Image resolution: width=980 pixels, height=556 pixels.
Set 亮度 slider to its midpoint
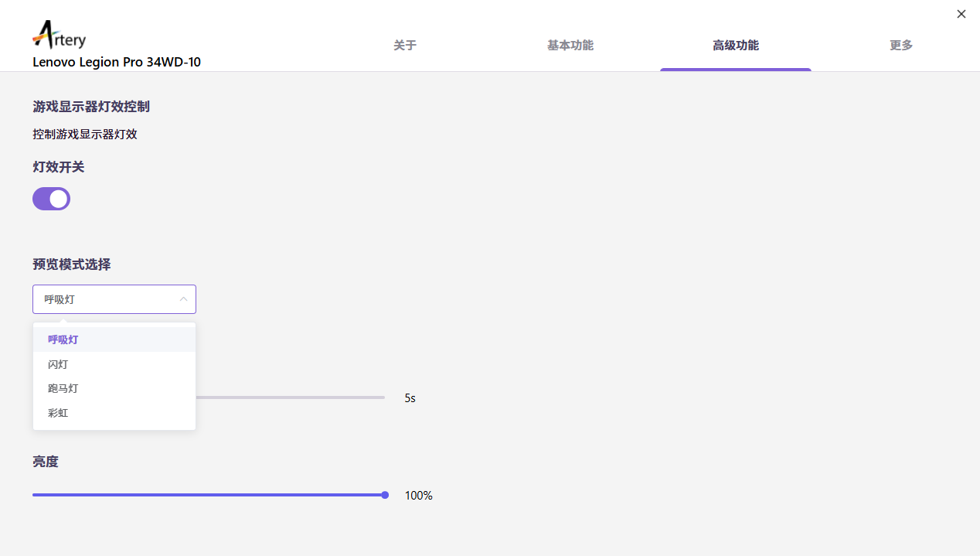pos(209,495)
